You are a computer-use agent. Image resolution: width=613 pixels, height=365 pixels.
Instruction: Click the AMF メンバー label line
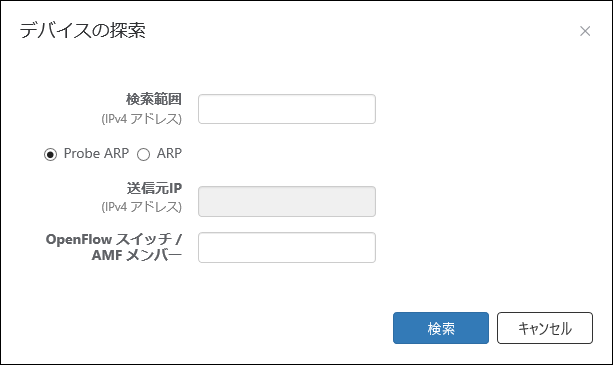(x=137, y=255)
